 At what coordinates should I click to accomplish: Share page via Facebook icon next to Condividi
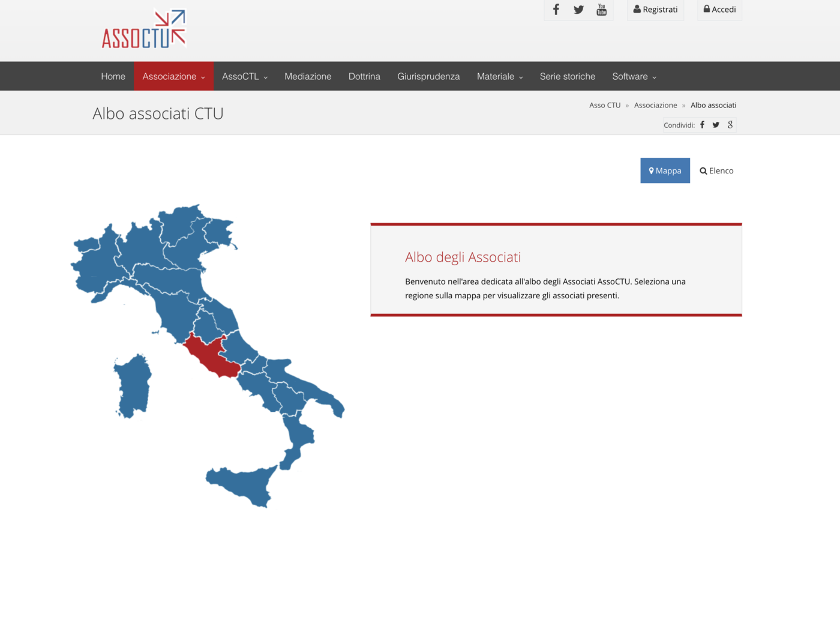click(x=703, y=125)
